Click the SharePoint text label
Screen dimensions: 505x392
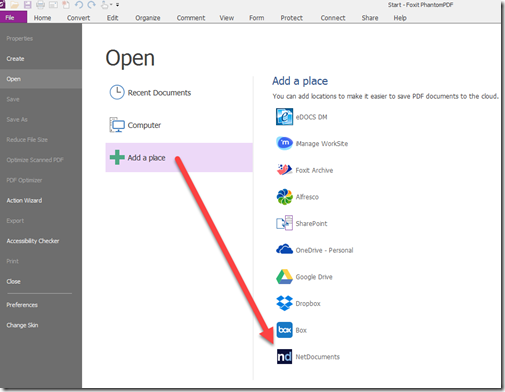(311, 224)
